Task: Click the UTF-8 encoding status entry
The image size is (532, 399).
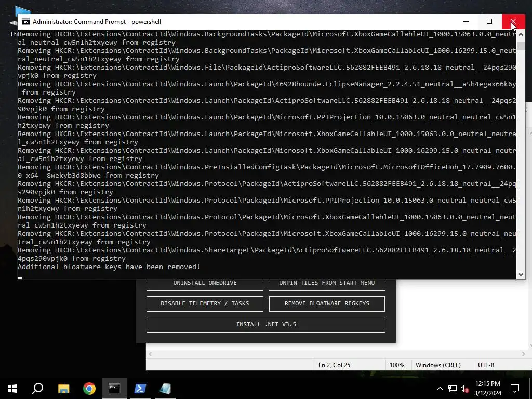Action: click(x=486, y=365)
